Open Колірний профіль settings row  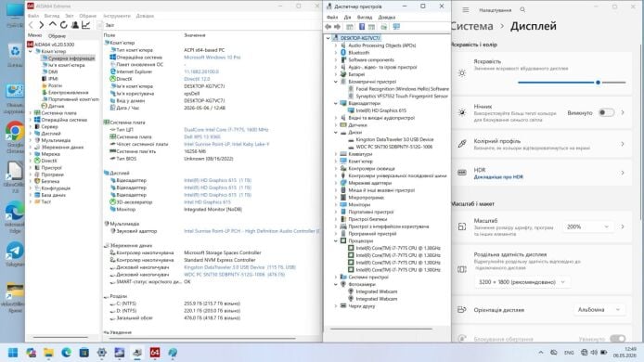[542, 144]
